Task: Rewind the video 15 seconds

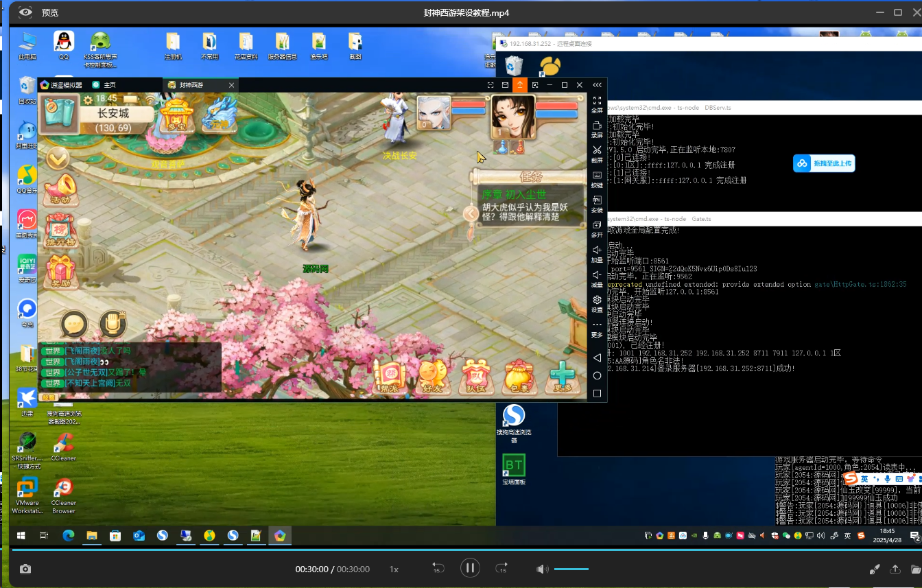Action: click(438, 569)
